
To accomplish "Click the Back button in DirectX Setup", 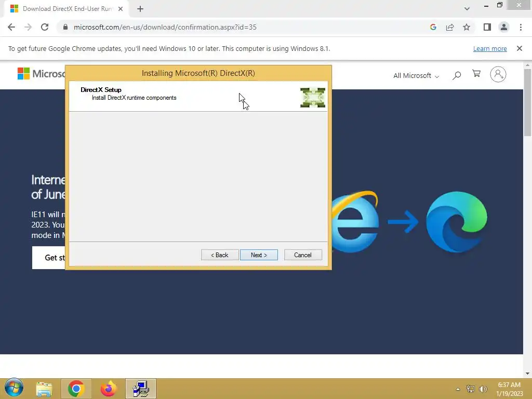I will (220, 255).
